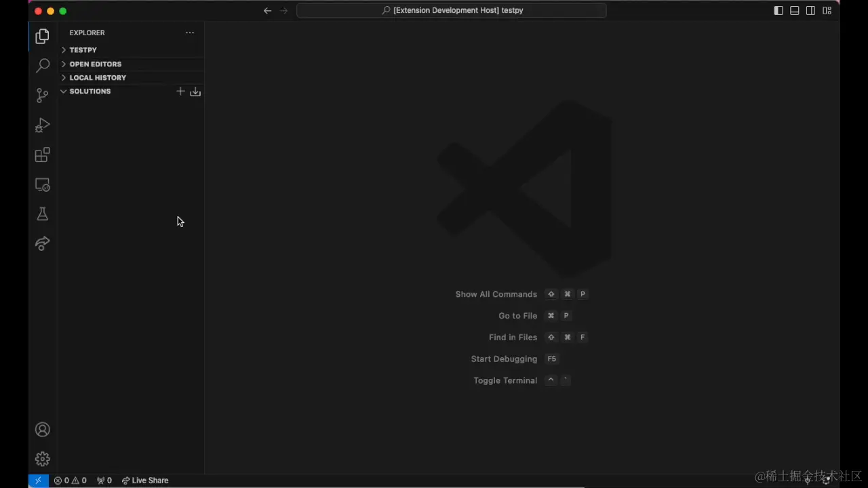The image size is (868, 488).
Task: Open the Testing view flask icon
Action: coord(42,213)
